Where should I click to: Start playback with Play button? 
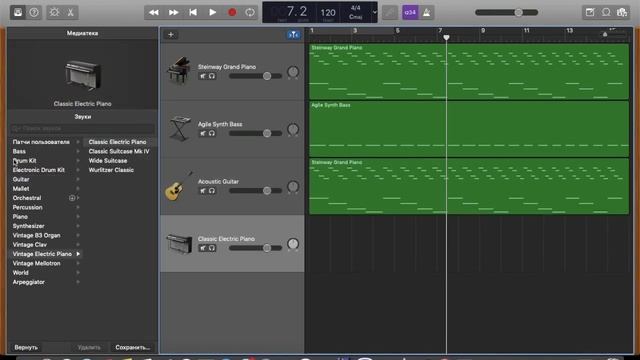pos(213,12)
